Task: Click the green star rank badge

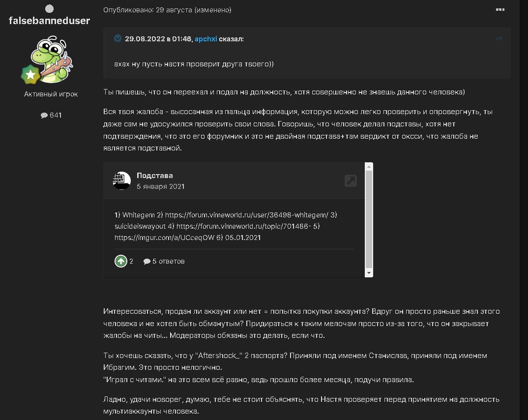Action: tap(30, 75)
